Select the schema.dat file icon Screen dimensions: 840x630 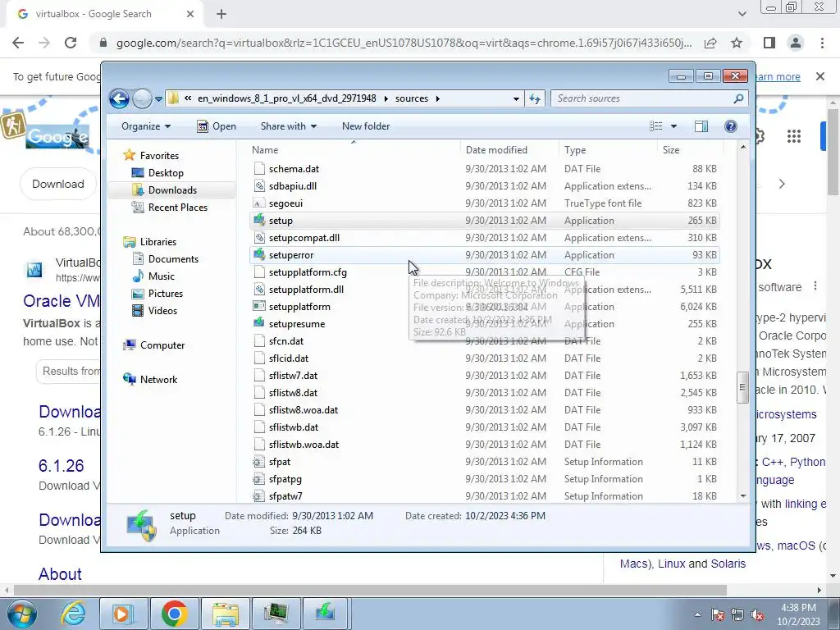tap(259, 169)
